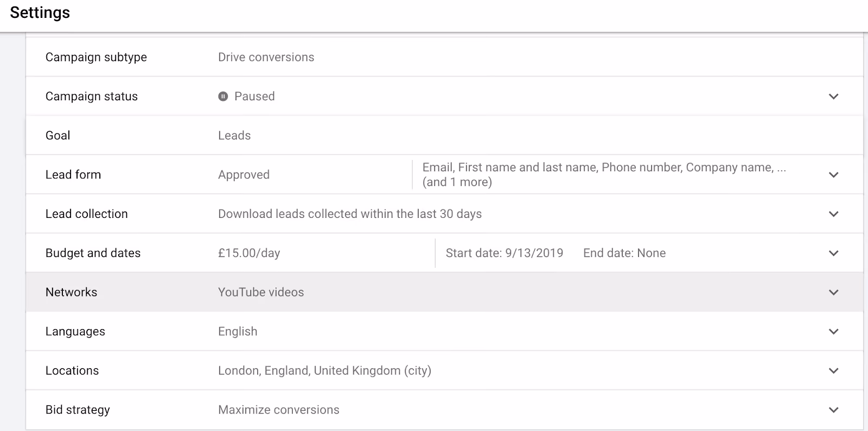Expand the Bid strategy chevron

[x=834, y=410]
